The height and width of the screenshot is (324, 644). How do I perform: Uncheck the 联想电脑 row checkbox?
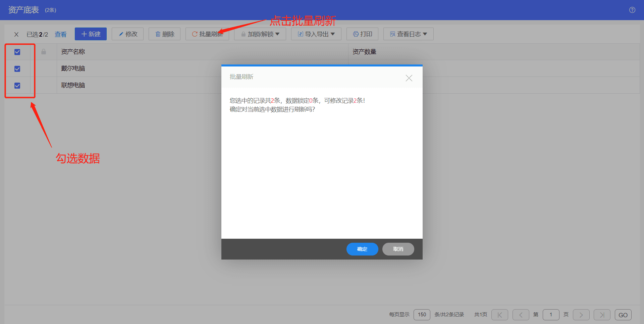pos(17,86)
